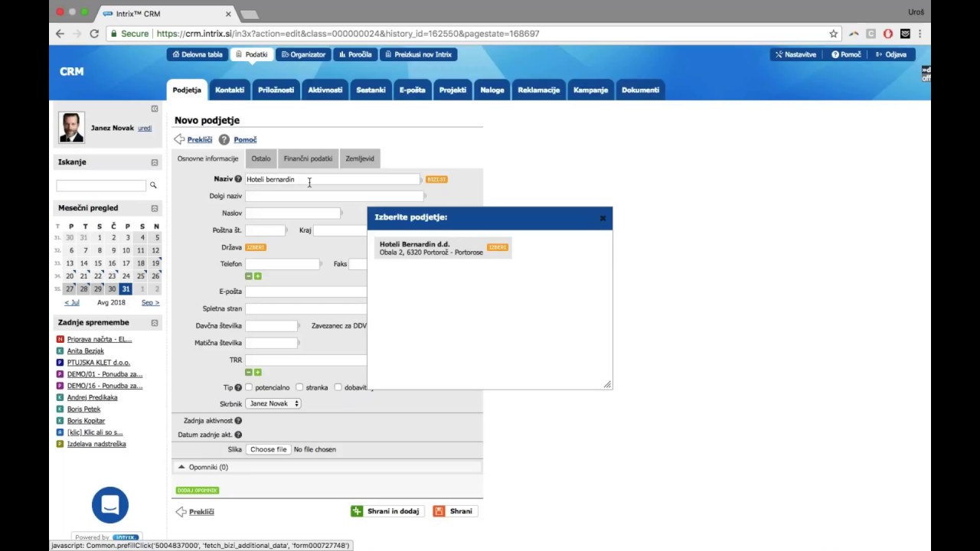Click the search magnifier icon
Screen dimensions: 980x551
click(153, 185)
